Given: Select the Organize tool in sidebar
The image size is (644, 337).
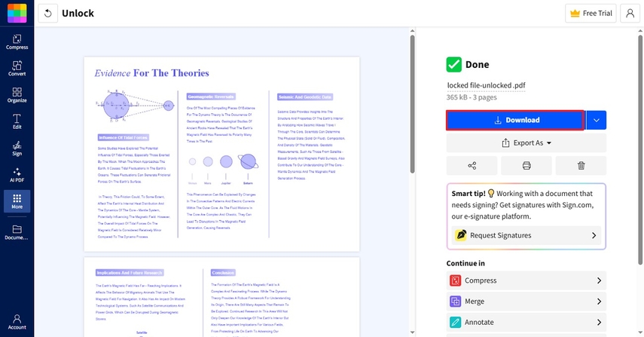Looking at the screenshot, I should click(x=17, y=95).
